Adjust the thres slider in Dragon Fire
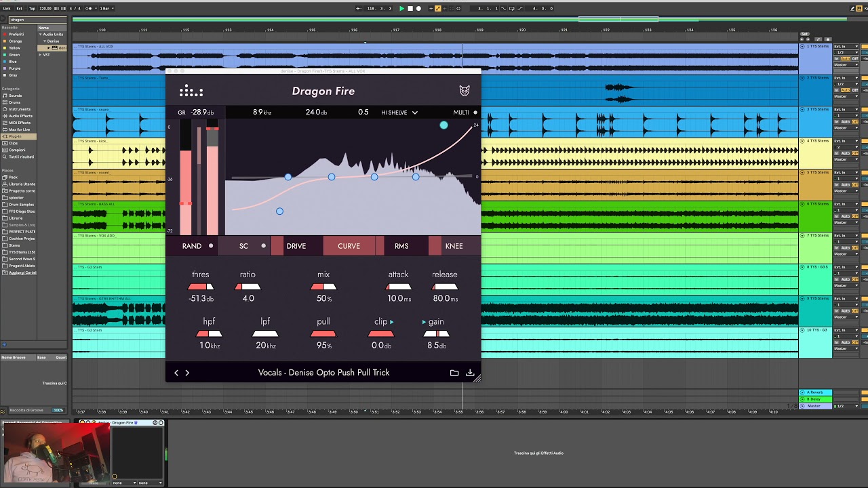The height and width of the screenshot is (488, 868). pyautogui.click(x=201, y=287)
